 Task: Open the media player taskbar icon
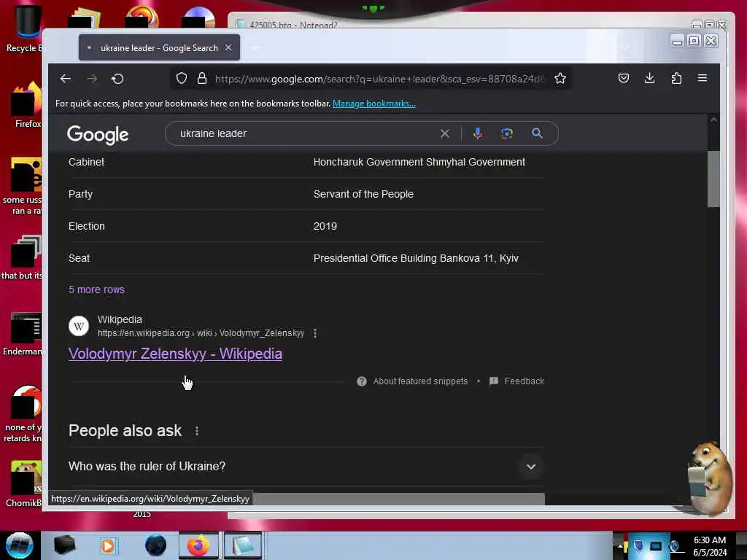[108, 545]
